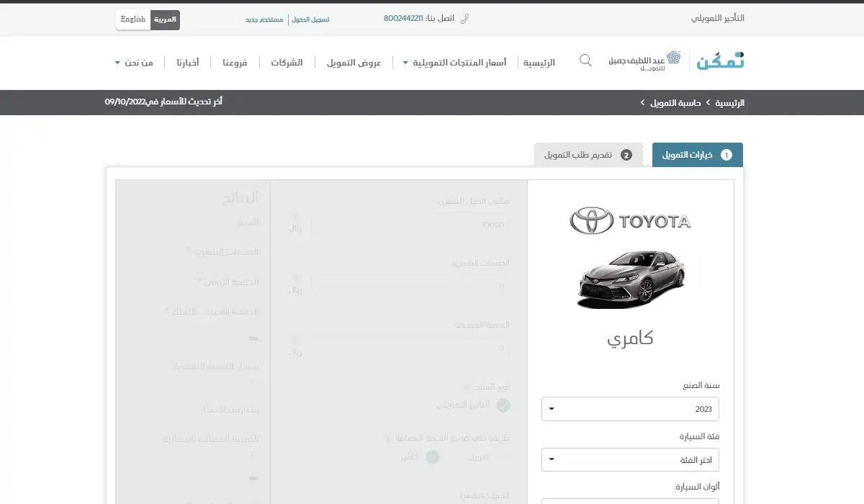Open الشركات menu item

287,63
